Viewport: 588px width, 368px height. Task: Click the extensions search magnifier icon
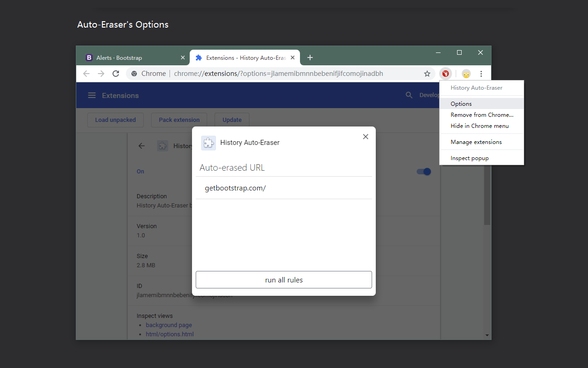click(x=409, y=95)
